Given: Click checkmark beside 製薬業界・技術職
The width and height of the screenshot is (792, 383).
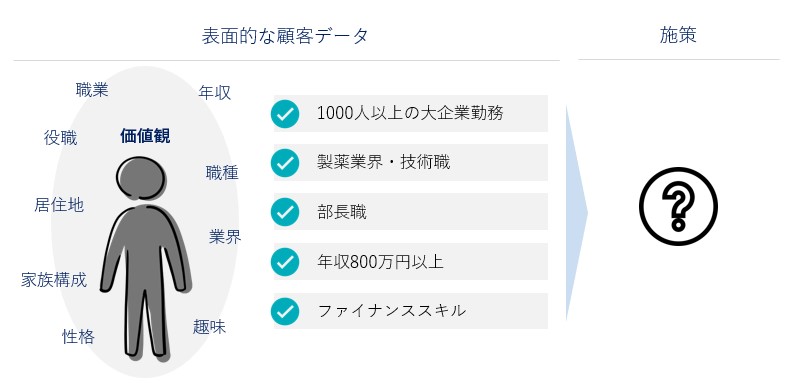Looking at the screenshot, I should pyautogui.click(x=285, y=163).
